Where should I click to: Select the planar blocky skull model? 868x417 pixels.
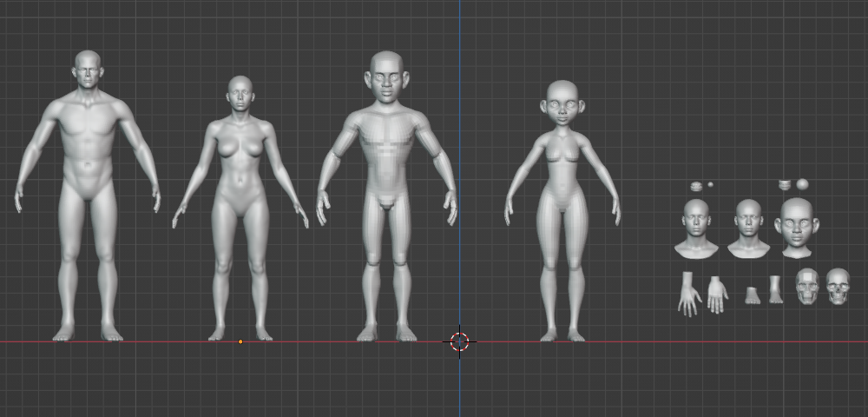807,287
